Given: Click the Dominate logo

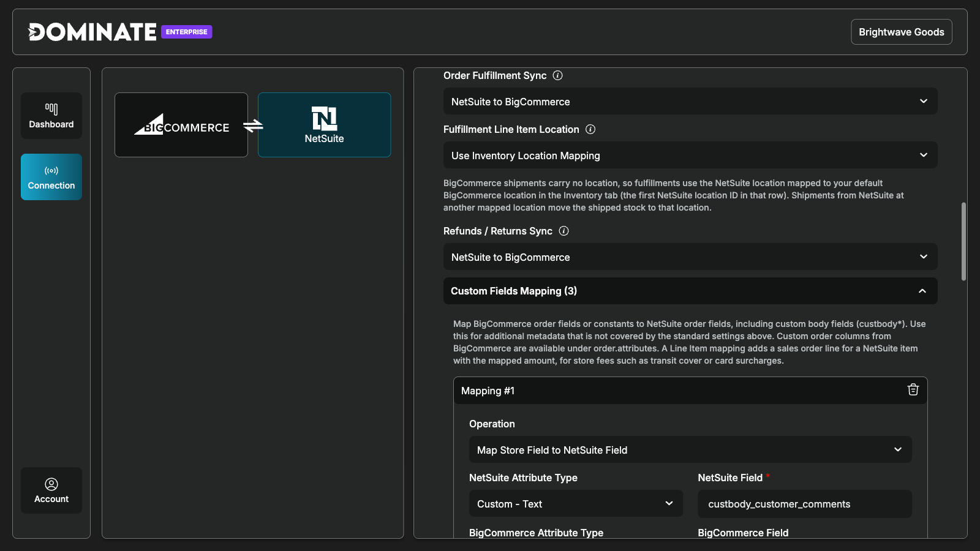Looking at the screenshot, I should pos(92,32).
